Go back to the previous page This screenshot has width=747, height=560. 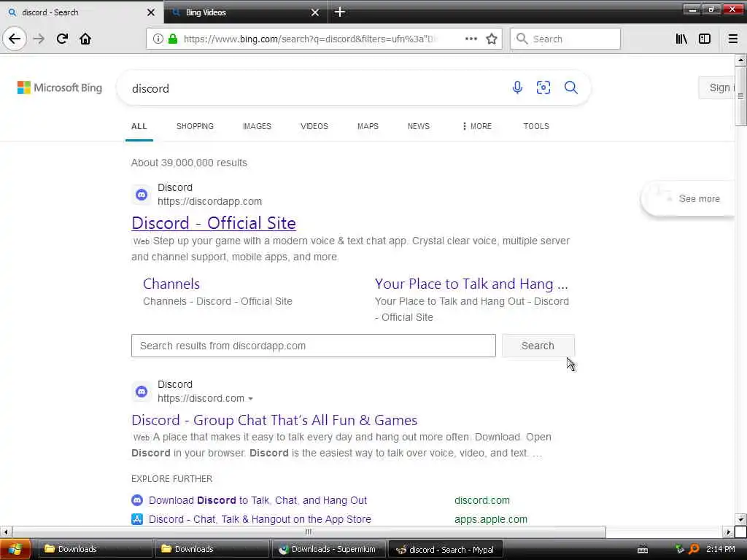[x=15, y=39]
